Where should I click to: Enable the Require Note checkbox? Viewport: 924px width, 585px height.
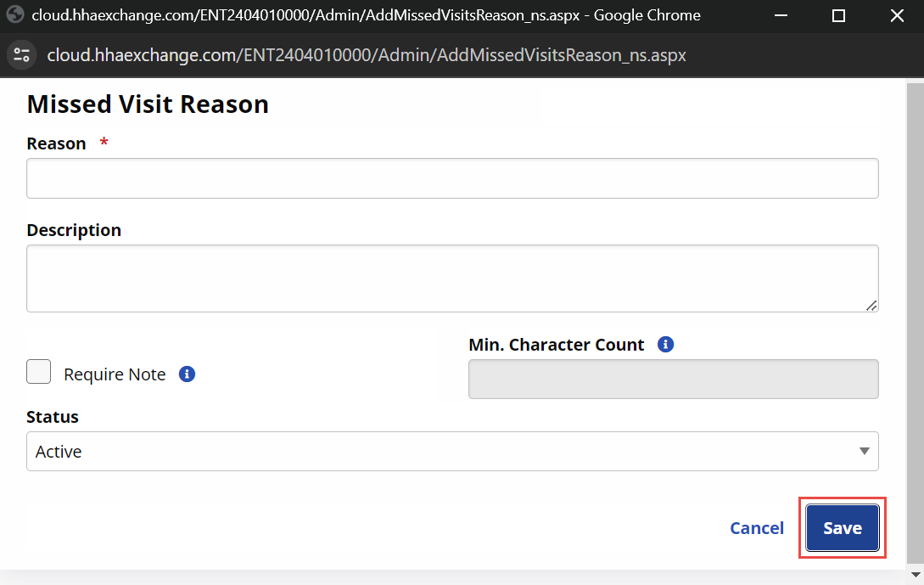(x=39, y=372)
